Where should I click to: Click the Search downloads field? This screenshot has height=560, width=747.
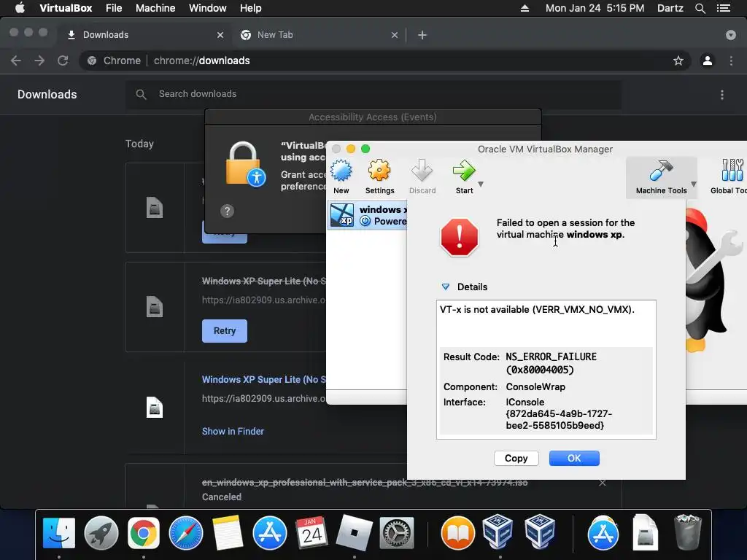click(373, 94)
